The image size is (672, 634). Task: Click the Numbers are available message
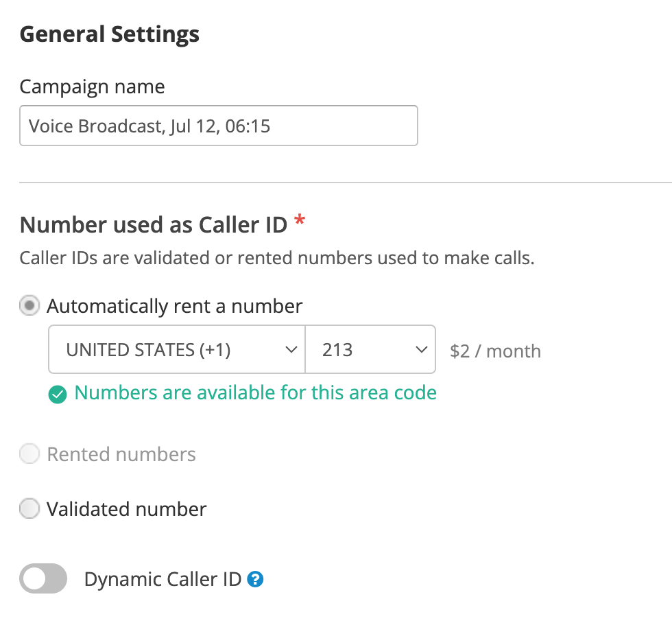tap(255, 392)
